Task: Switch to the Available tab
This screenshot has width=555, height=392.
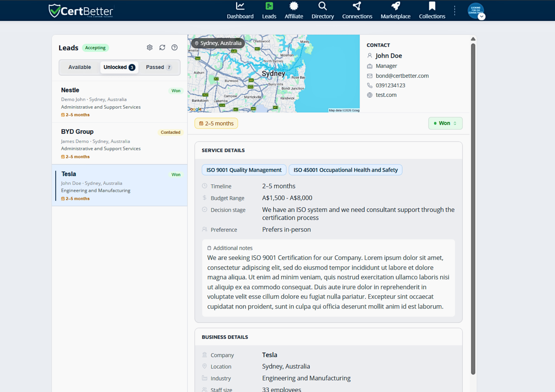Action: pyautogui.click(x=80, y=67)
